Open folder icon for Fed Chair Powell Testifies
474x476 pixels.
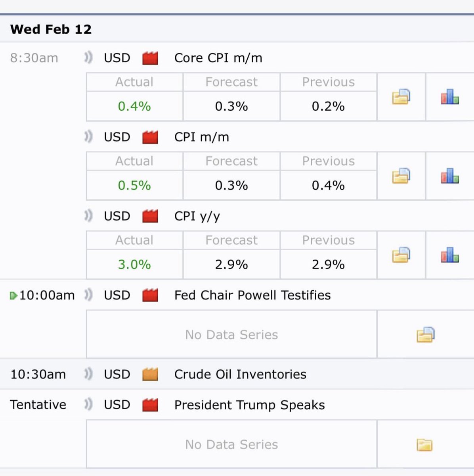pos(425,334)
